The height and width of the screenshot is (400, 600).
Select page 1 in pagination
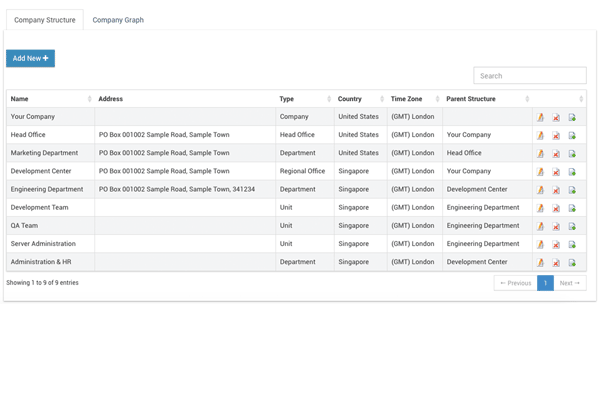pos(545,283)
